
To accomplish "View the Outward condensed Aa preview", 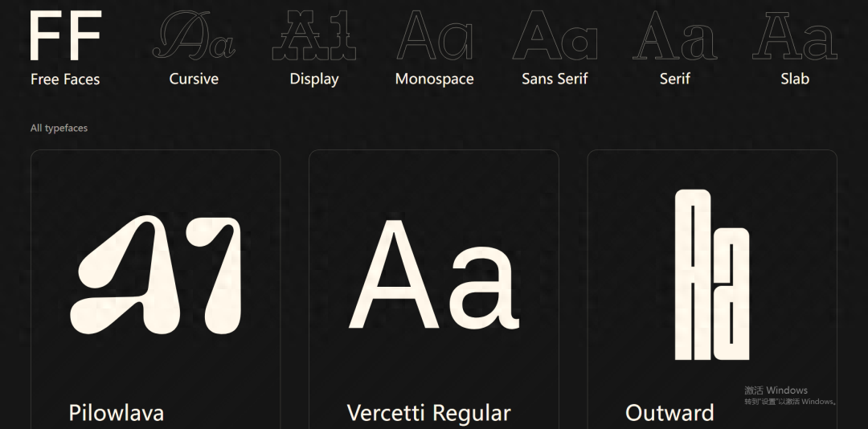I will pos(711,276).
